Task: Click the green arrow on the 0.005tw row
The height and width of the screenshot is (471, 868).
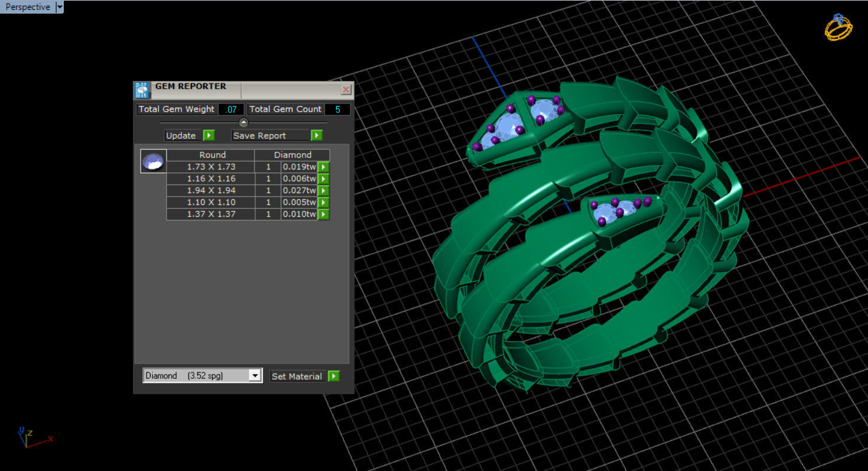Action: (x=323, y=202)
